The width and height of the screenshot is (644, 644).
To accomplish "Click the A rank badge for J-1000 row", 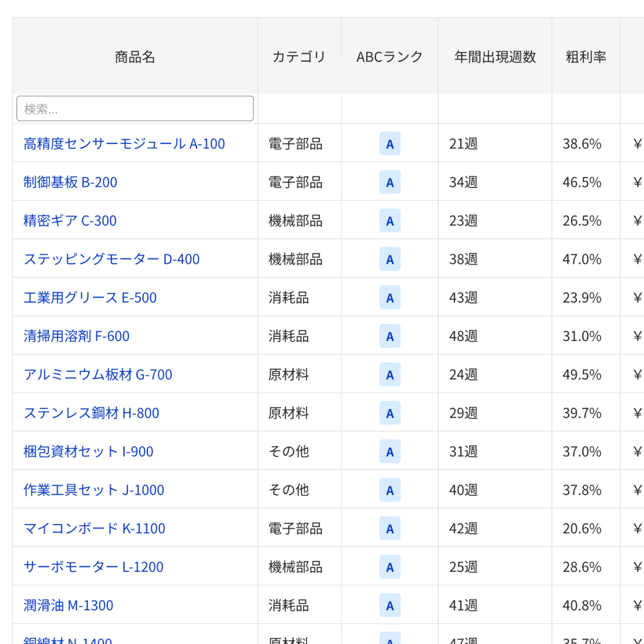I will (x=390, y=490).
